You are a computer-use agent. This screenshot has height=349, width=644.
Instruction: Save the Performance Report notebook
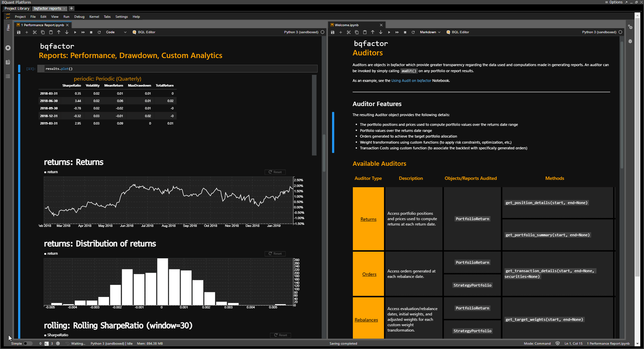coord(19,32)
